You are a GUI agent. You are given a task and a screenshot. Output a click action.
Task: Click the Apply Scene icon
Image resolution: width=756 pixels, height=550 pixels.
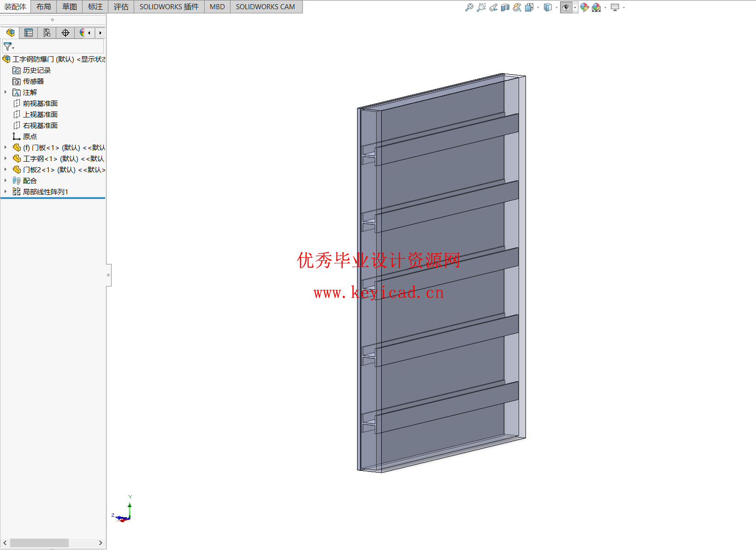[x=597, y=7]
